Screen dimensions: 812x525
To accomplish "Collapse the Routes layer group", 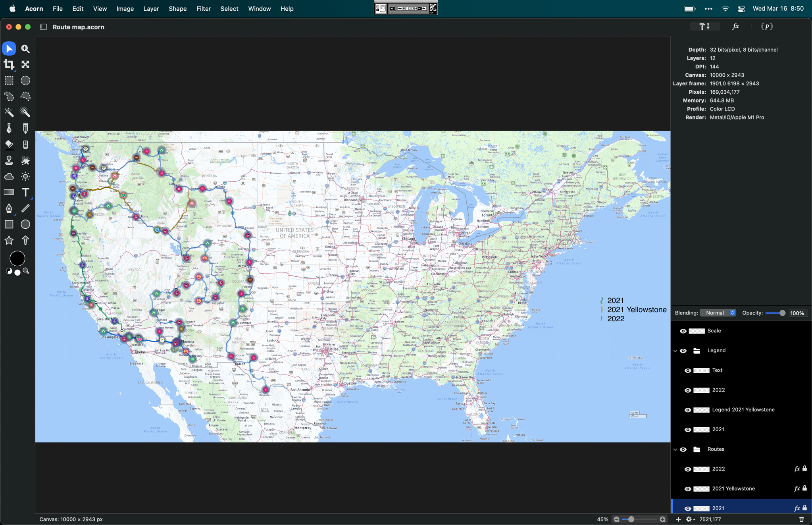I will (x=675, y=450).
